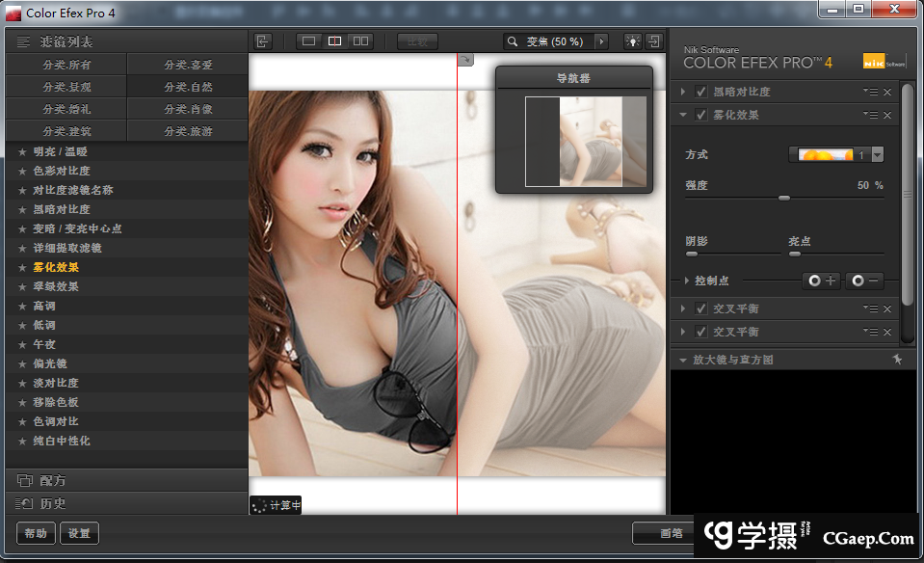Select the single image view icon
Screen dimensions: 924x563
tap(309, 41)
